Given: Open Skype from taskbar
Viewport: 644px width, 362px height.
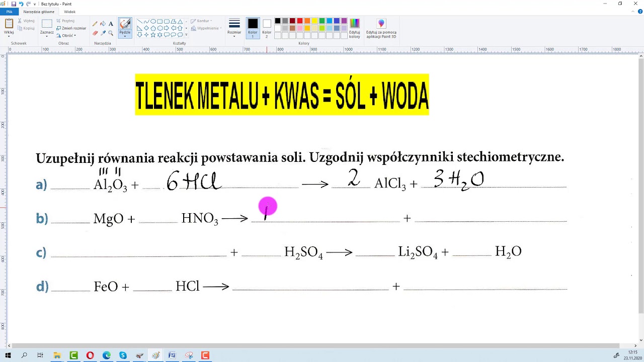Looking at the screenshot, I should (123, 355).
